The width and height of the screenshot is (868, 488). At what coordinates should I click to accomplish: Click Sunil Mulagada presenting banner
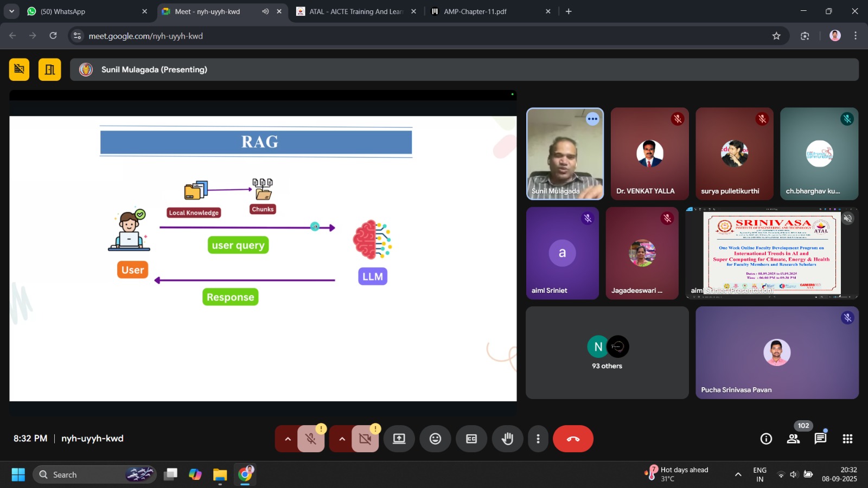pyautogui.click(x=464, y=69)
